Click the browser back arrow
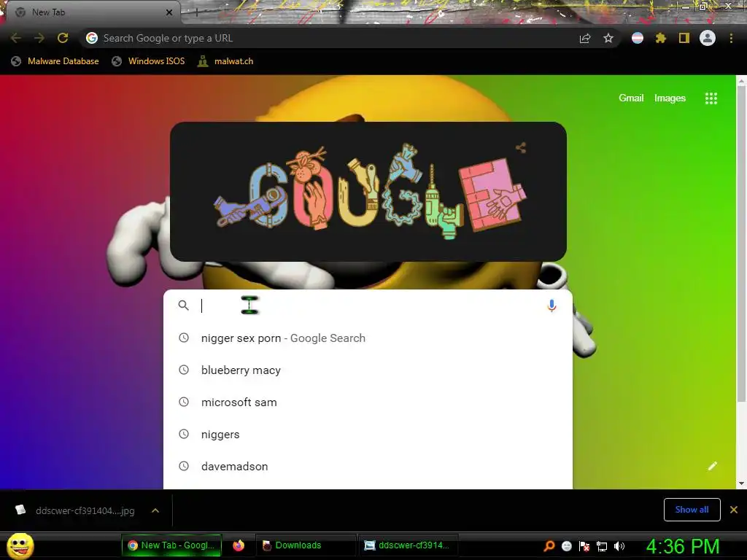This screenshot has height=560, width=747. click(16, 38)
